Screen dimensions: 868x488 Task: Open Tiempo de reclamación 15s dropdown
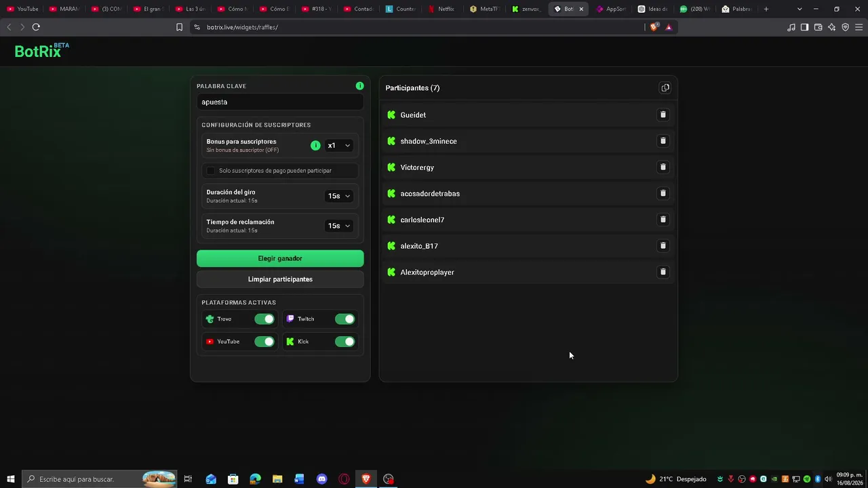(x=338, y=226)
